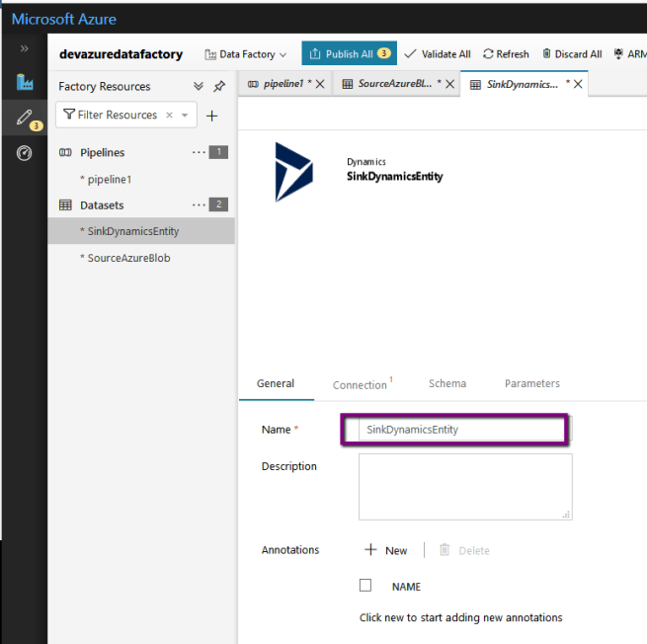Click the Name input field

(455, 430)
